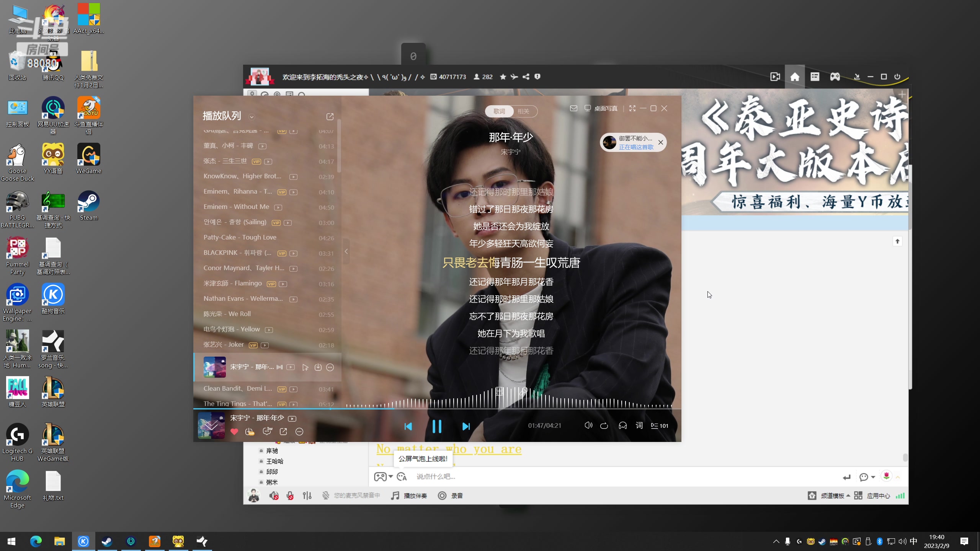
Task: Toggle the desktop lyrics 词 button
Action: (639, 425)
